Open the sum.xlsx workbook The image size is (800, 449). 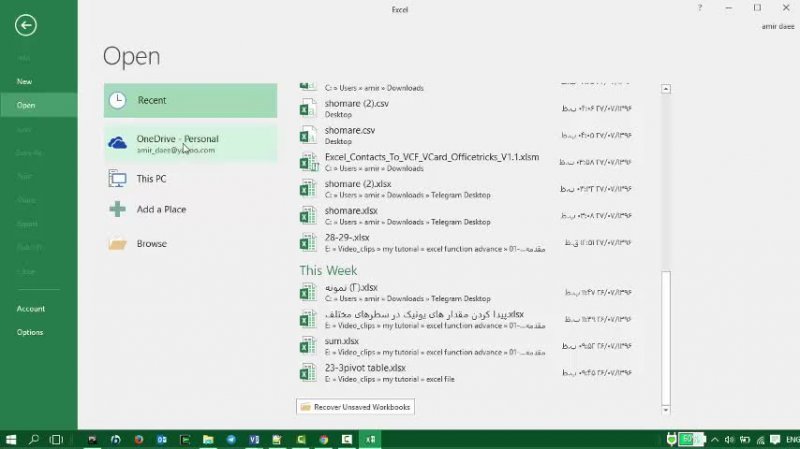(341, 341)
